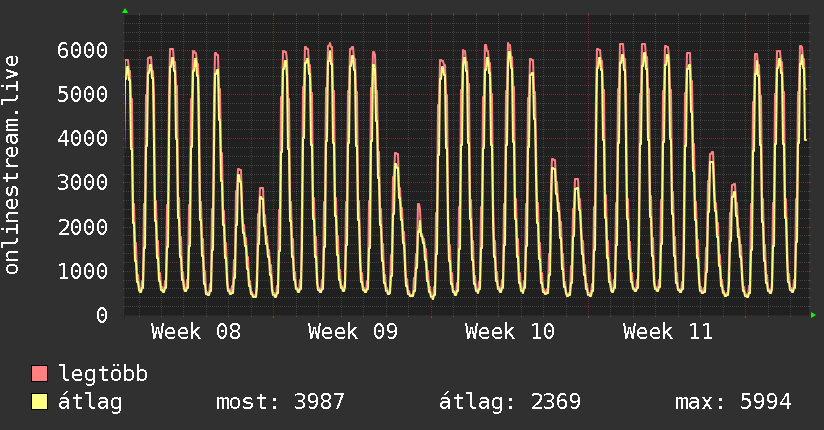Viewport: 824px width, 430px height.
Task: Click the onlinestream.live vertical axis title
Action: [x=12, y=165]
